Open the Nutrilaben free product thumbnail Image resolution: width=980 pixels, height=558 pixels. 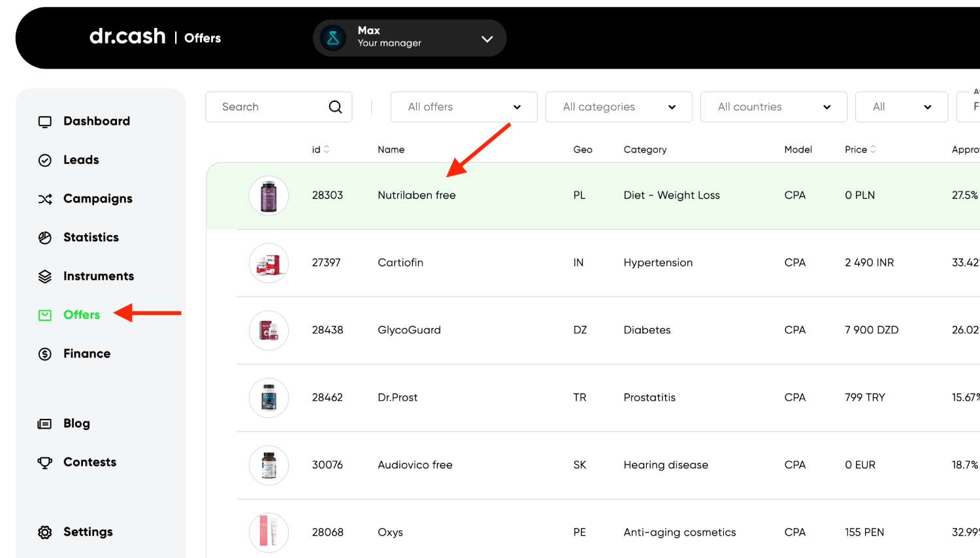click(x=269, y=195)
